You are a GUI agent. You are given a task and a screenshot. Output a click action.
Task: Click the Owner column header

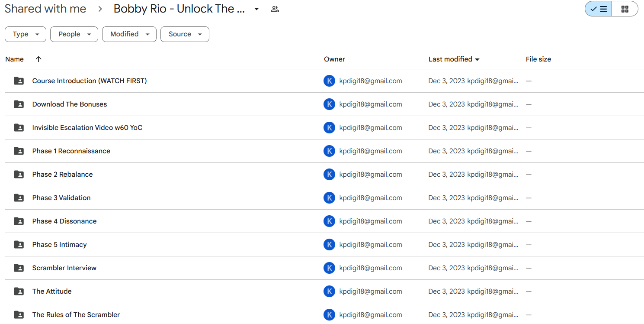334,59
